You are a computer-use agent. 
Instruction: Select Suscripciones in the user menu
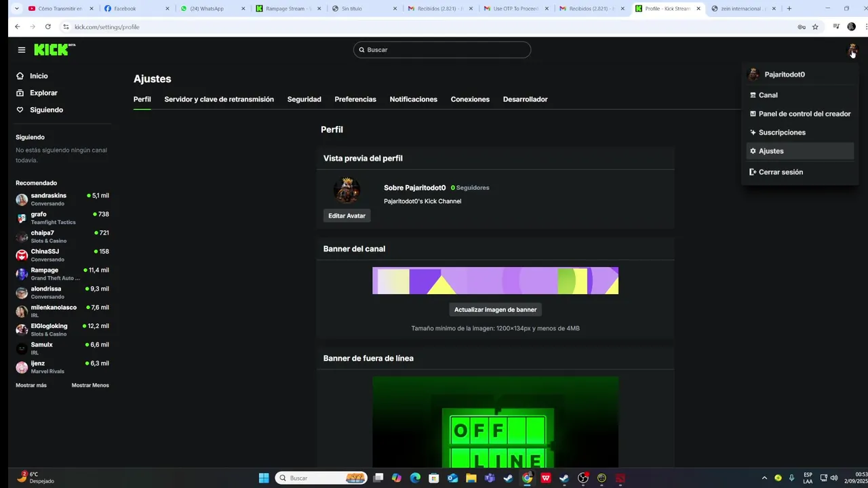(800, 132)
